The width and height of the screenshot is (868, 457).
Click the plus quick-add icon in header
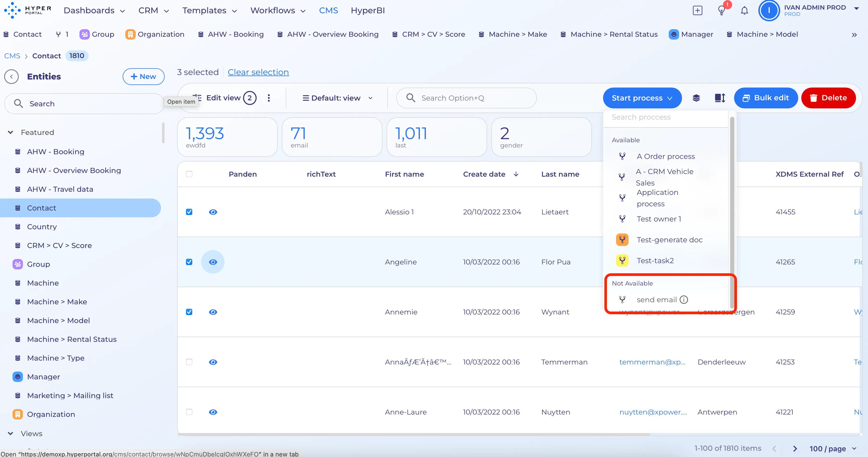coord(697,10)
